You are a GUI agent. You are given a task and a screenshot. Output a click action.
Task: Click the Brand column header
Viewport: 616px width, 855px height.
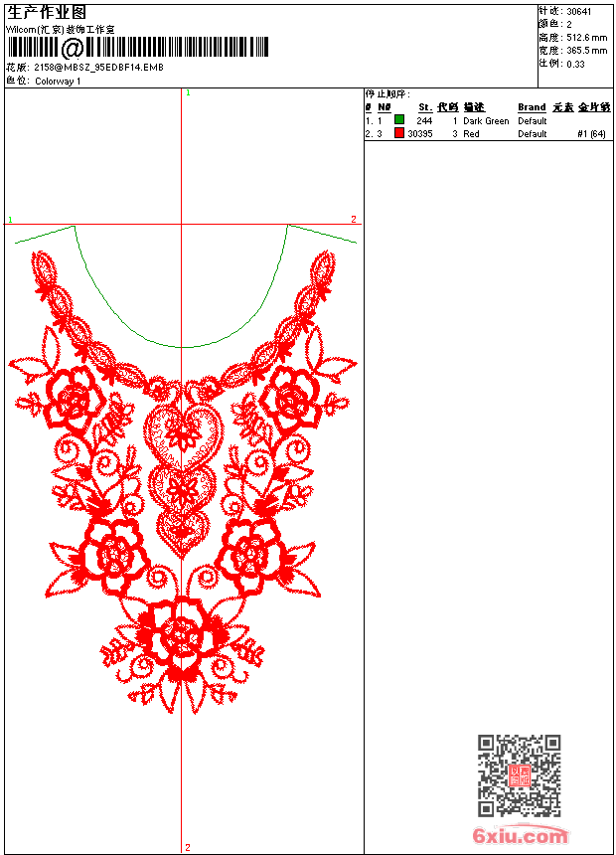click(532, 107)
